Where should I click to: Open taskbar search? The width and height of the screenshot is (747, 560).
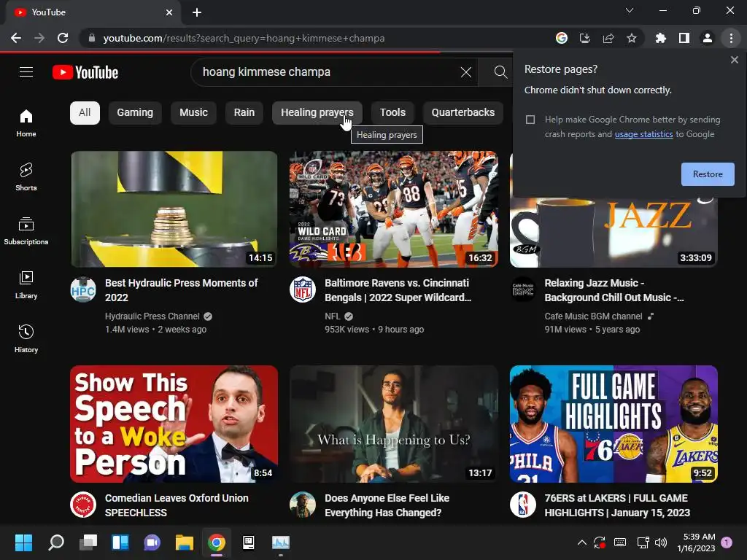click(x=55, y=542)
